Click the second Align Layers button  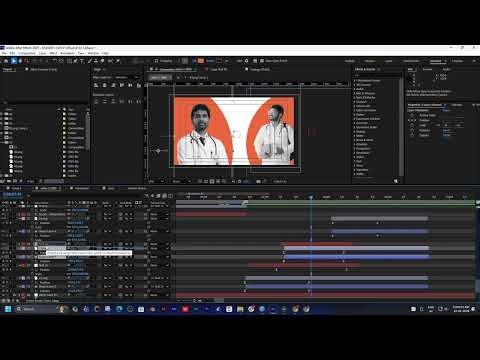point(105,85)
